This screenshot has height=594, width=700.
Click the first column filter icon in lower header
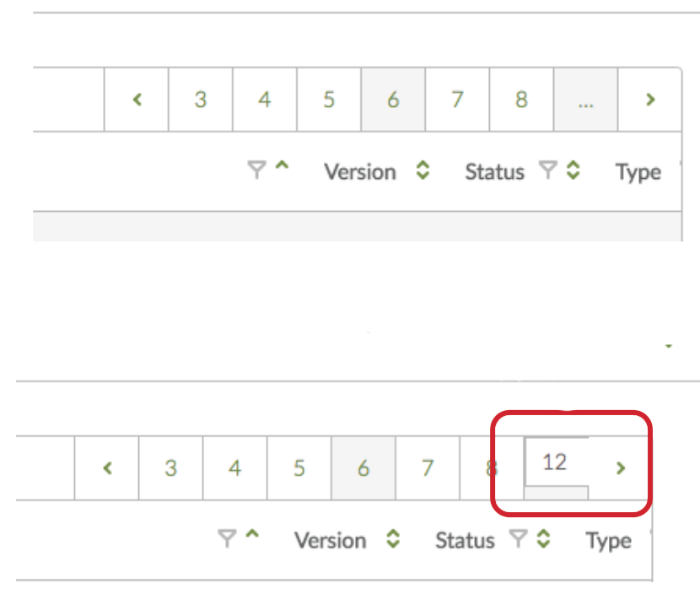click(227, 539)
